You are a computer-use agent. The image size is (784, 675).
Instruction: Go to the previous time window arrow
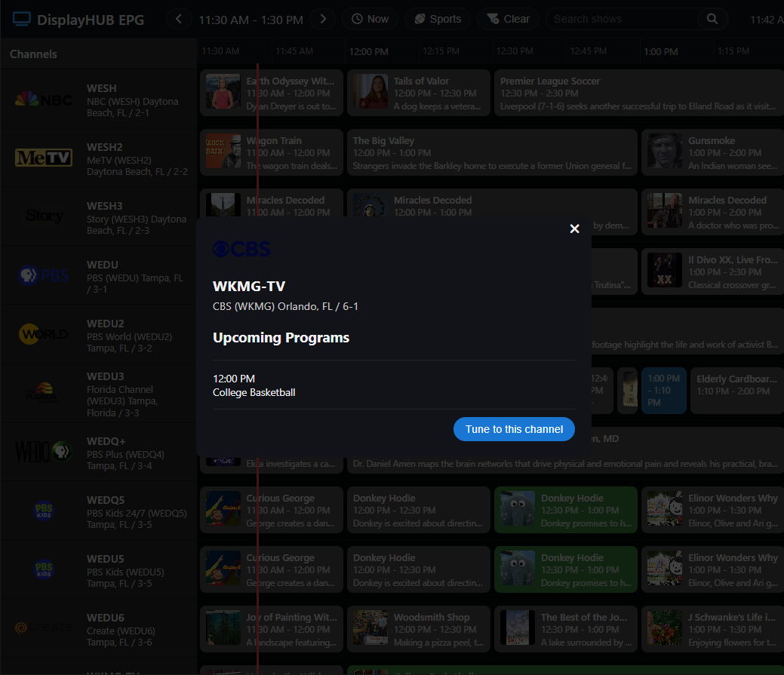(x=179, y=19)
